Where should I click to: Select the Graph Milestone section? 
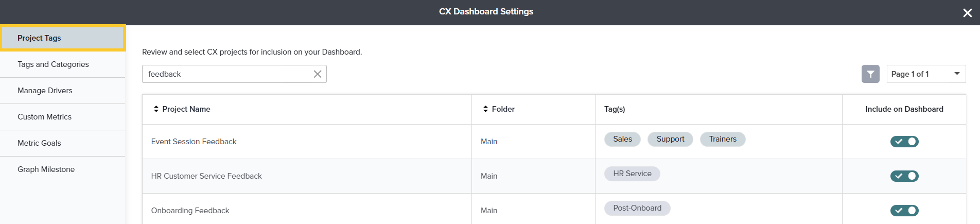pyautogui.click(x=46, y=169)
